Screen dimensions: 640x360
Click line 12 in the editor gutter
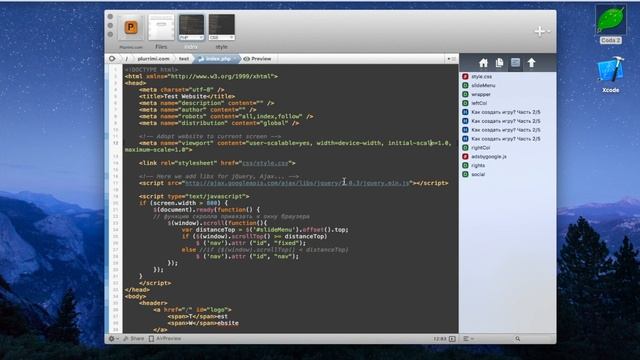click(116, 143)
